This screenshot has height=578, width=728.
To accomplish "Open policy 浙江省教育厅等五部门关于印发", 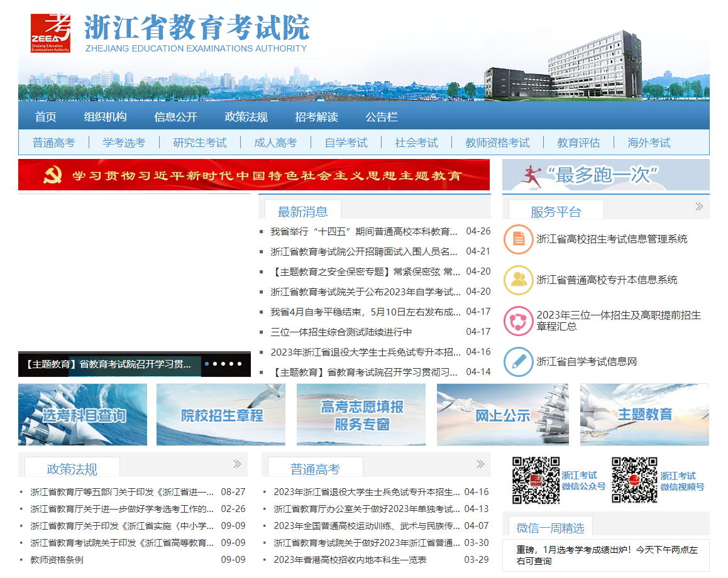I will [x=122, y=492].
